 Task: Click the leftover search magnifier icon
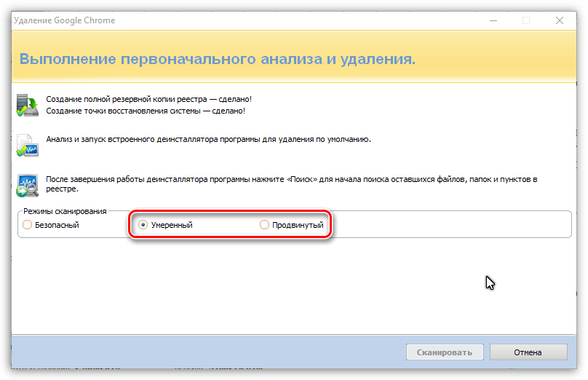pyautogui.click(x=28, y=186)
